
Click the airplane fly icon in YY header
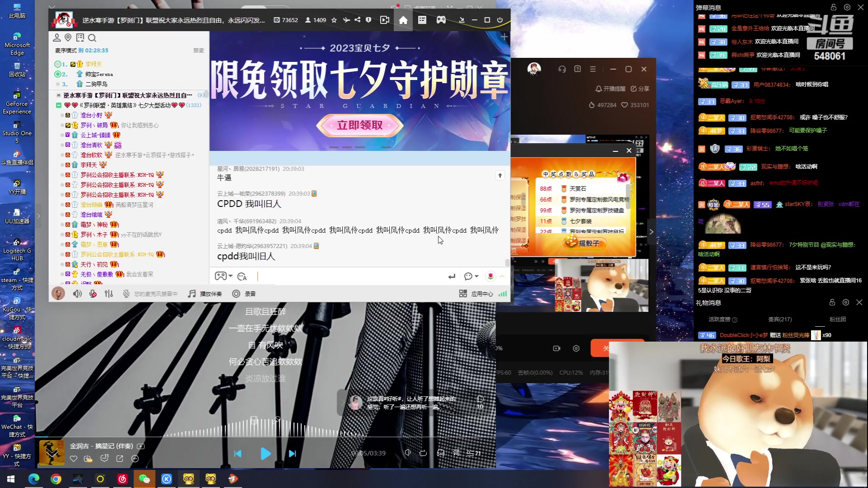pos(346,20)
